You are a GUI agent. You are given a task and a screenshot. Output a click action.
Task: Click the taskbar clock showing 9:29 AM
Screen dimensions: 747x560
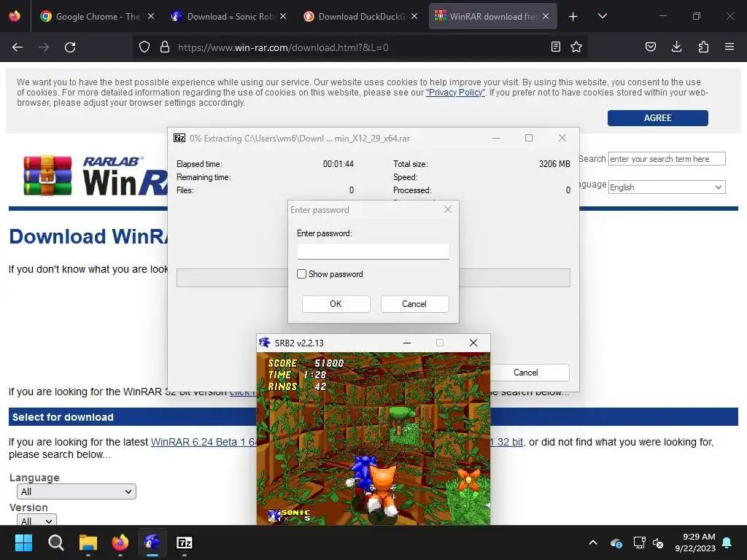coord(695,542)
